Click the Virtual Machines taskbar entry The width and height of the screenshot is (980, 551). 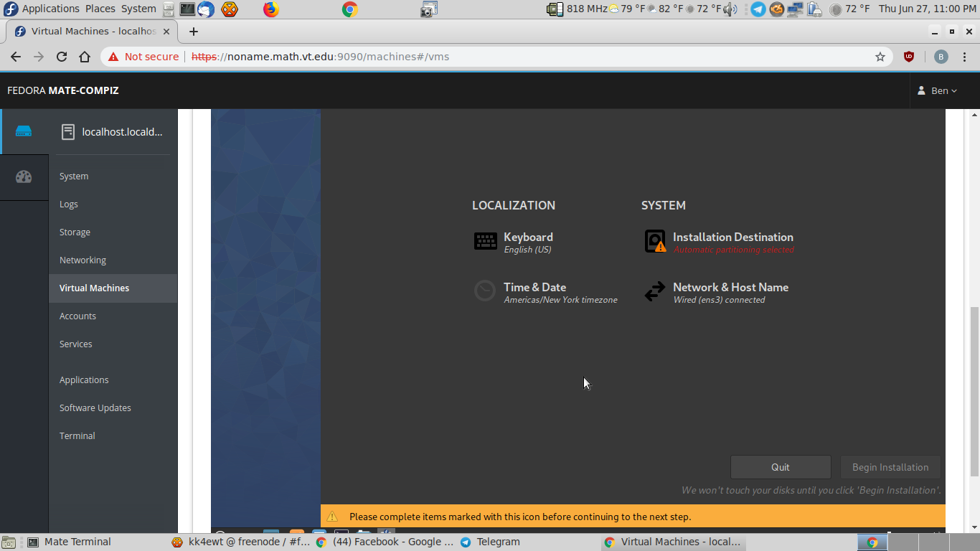(x=673, y=542)
